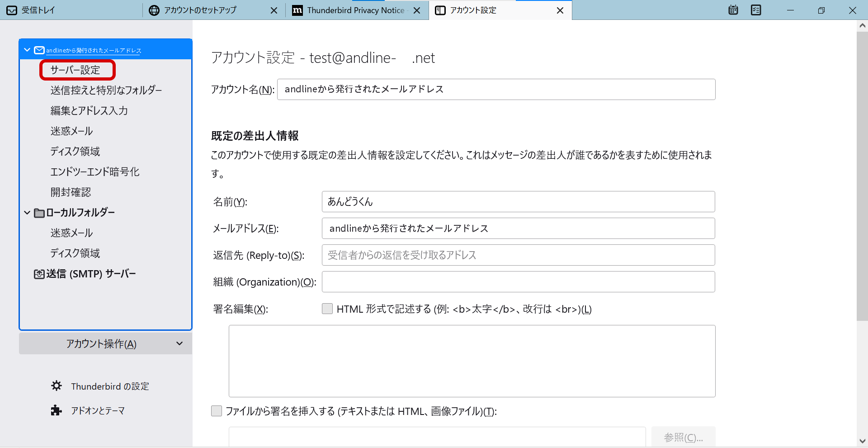
Task: Open the tasks icon in the tab bar
Action: 756,10
